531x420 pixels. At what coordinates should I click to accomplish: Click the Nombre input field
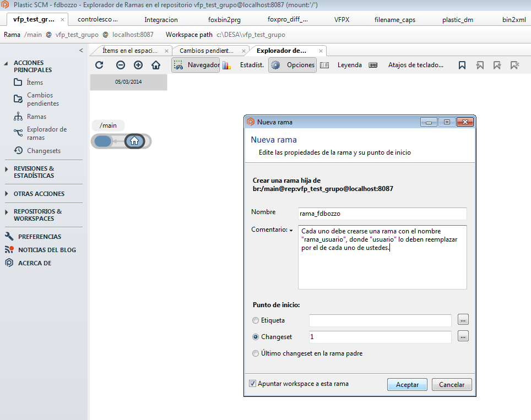tap(382, 214)
